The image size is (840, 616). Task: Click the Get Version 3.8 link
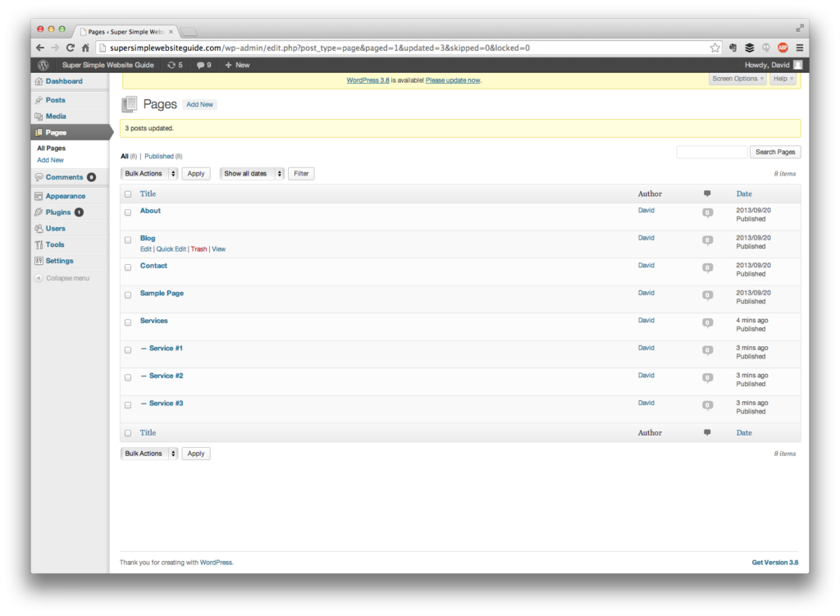pos(774,563)
